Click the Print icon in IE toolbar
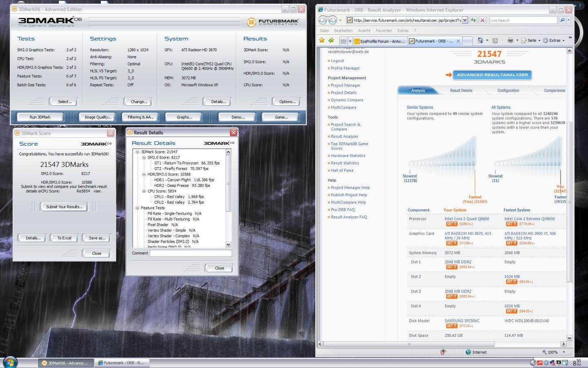588x368 pixels. [510, 40]
